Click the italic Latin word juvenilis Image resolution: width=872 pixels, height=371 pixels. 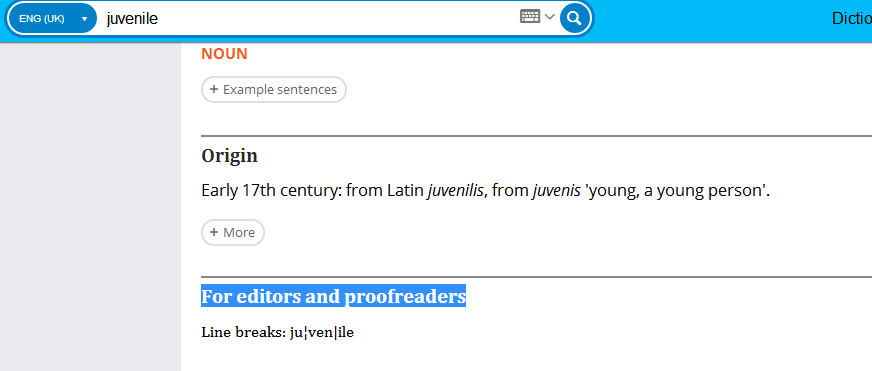[x=455, y=191]
